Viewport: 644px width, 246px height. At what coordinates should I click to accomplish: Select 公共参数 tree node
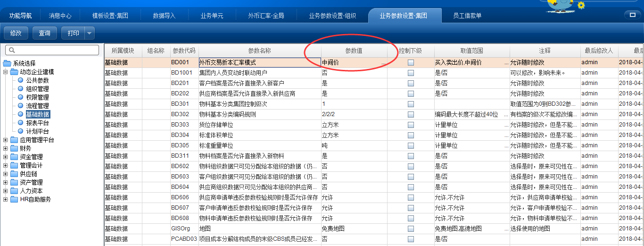pyautogui.click(x=38, y=80)
